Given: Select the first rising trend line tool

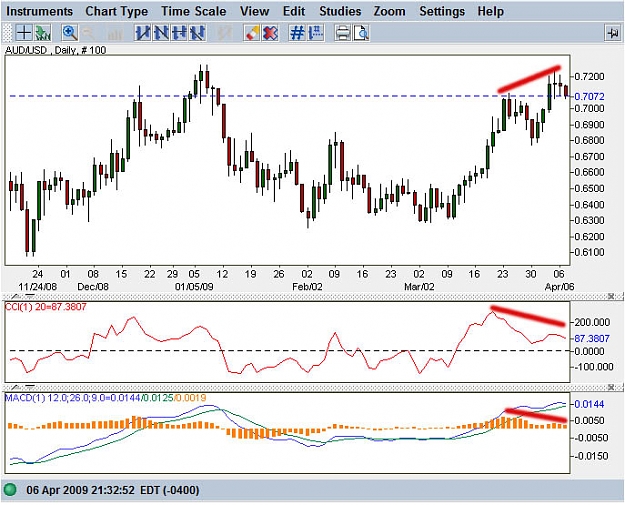Looking at the screenshot, I should tap(143, 33).
